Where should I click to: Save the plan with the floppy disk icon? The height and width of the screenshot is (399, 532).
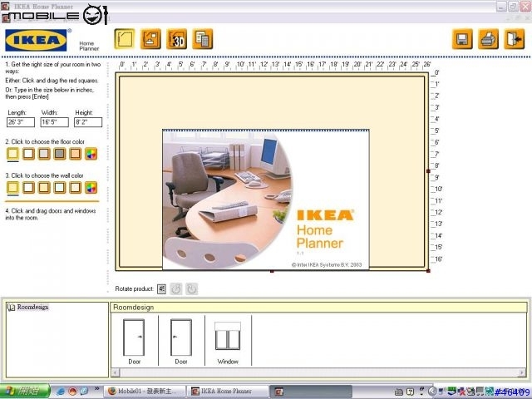click(462, 39)
